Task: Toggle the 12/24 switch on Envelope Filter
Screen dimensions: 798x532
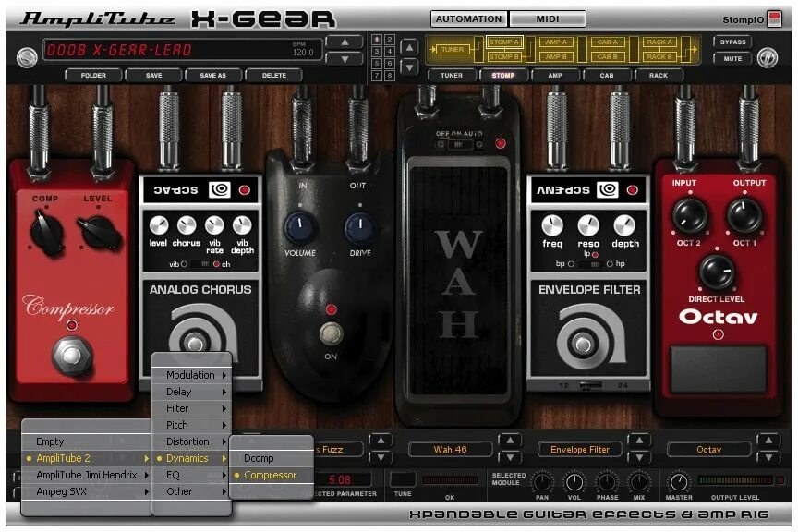Action: tap(591, 386)
